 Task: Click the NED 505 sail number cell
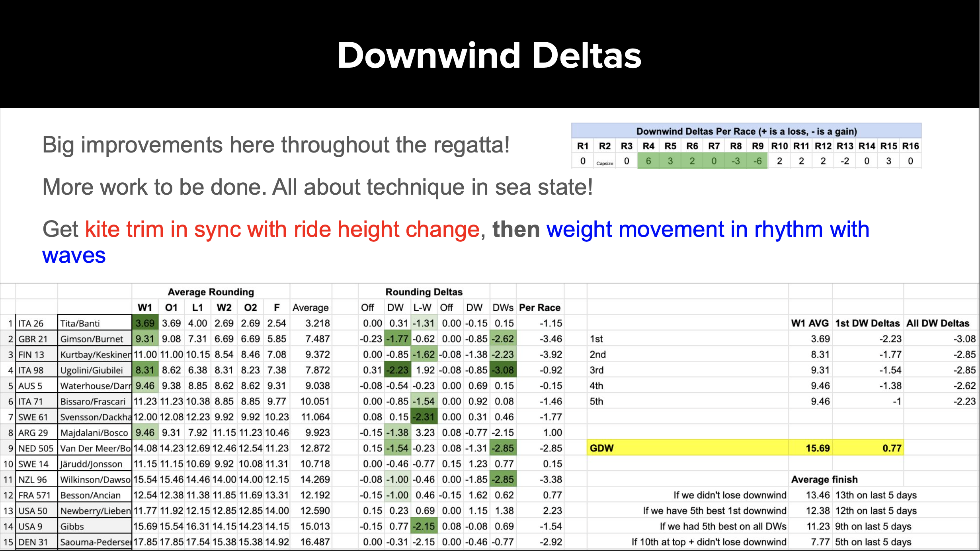[37, 448]
